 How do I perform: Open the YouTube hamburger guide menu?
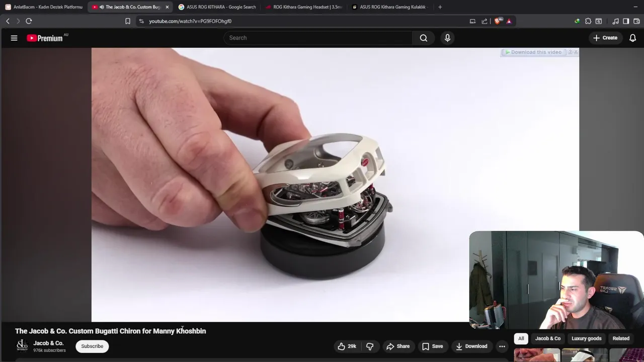pos(14,38)
